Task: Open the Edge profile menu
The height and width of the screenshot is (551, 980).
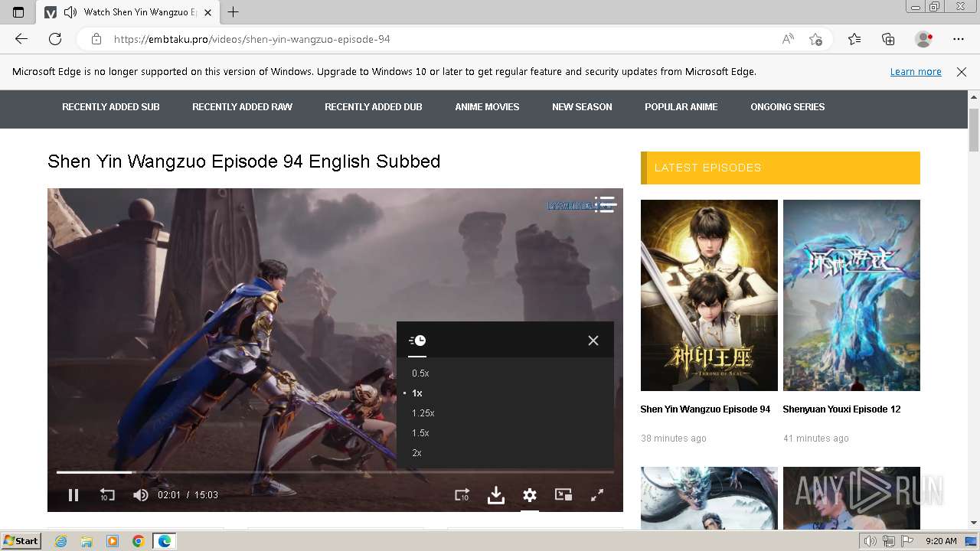Action: [924, 39]
